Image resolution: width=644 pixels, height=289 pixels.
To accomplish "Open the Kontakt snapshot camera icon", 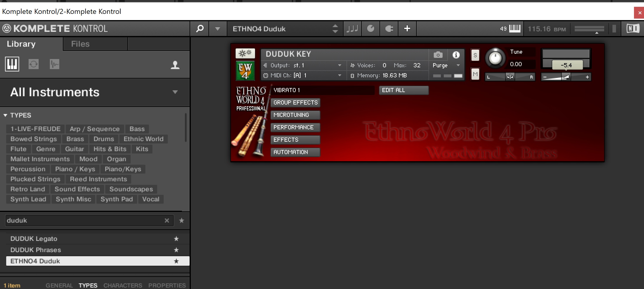I will (x=438, y=55).
